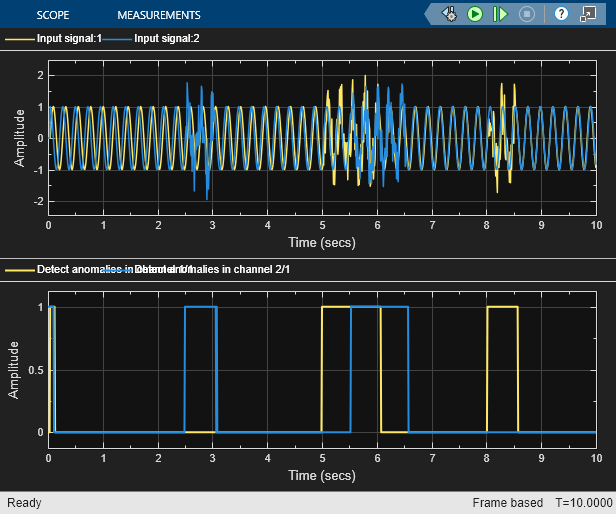
Task: Click the blue line swatch beside Input signal:2
Action: tap(117, 39)
